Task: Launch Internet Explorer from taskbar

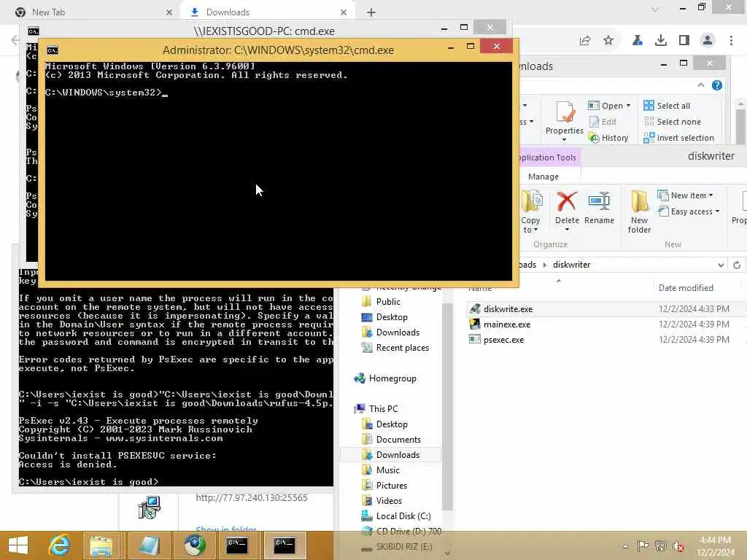Action: pos(60,545)
